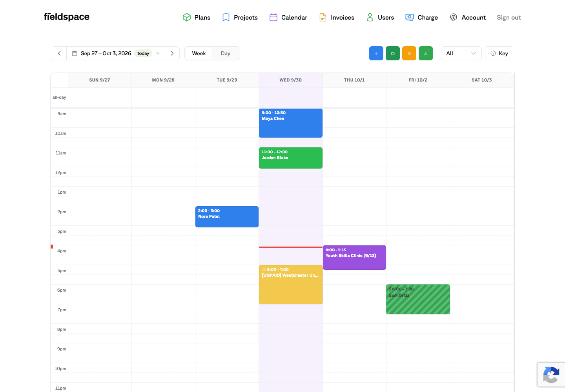The width and height of the screenshot is (565, 392).
Task: Click the dark green calendar icon button
Action: pyautogui.click(x=392, y=53)
